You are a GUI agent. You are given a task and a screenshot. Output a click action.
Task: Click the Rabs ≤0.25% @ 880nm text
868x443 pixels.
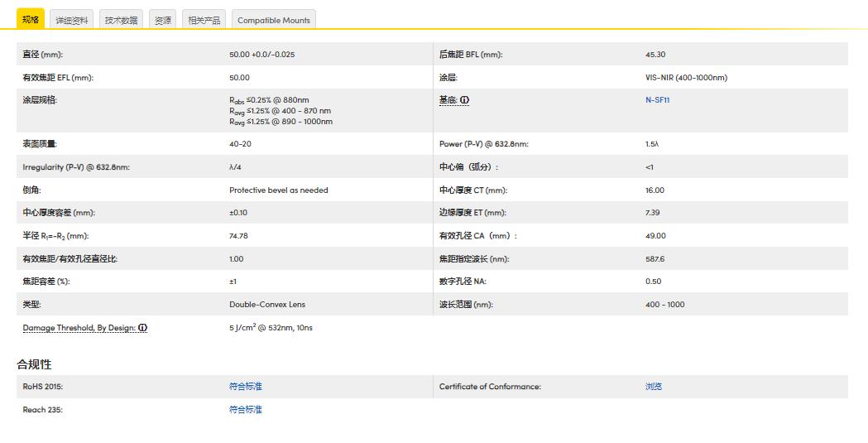pos(269,100)
